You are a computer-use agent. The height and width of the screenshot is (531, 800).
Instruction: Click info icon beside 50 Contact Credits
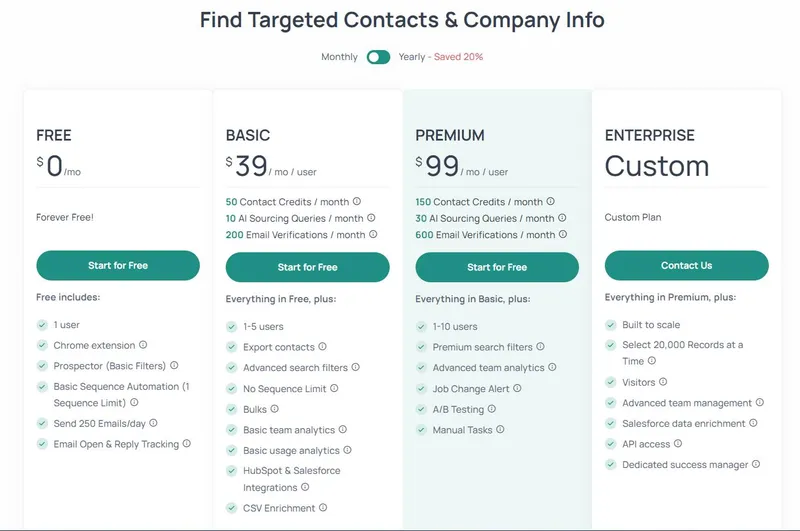coord(357,201)
